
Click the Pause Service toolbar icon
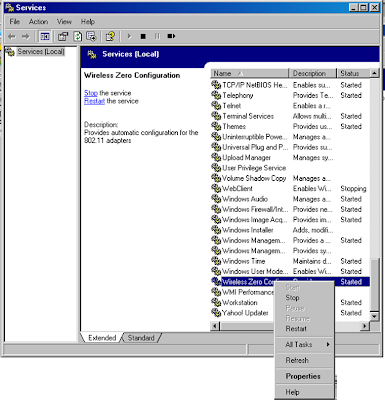pos(157,36)
